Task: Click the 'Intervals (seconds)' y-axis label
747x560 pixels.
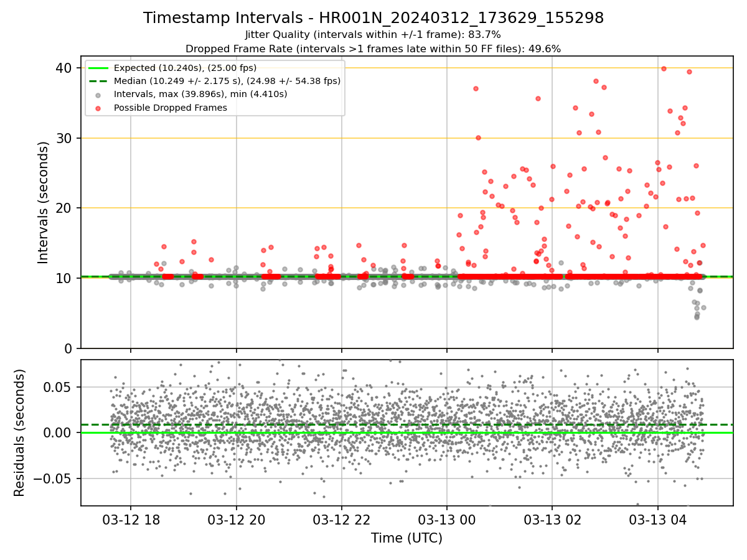Action: tap(44, 202)
